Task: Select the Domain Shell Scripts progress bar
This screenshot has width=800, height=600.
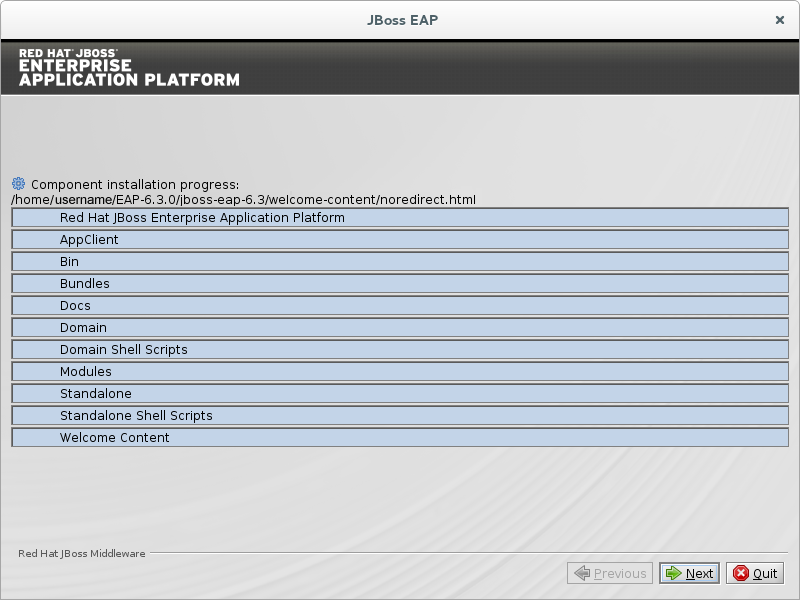Action: click(x=400, y=350)
